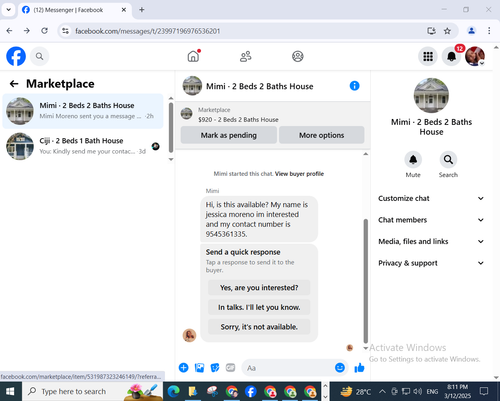This screenshot has width=500, height=401.
Task: Click the Facebook logo icon
Action: [x=16, y=56]
